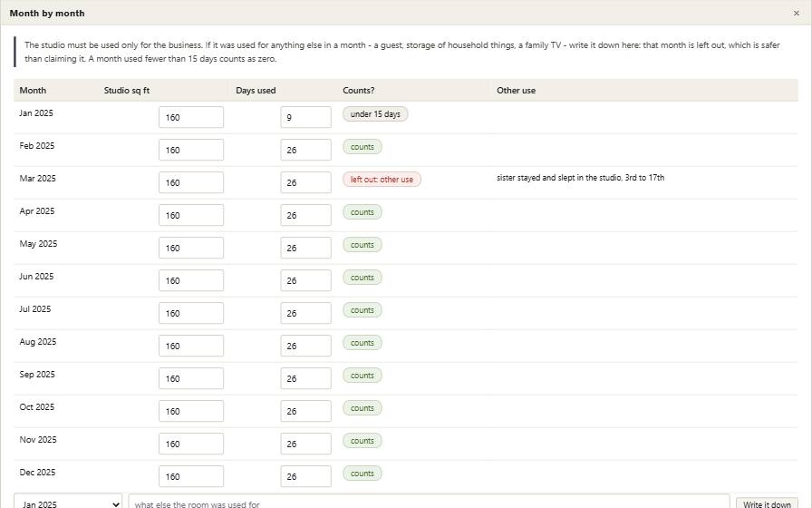Edit Oct 2025 studio sq ft field

191,411
